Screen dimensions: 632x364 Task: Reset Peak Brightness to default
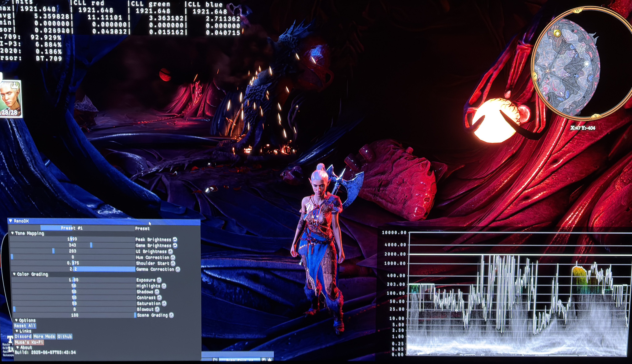[175, 239]
